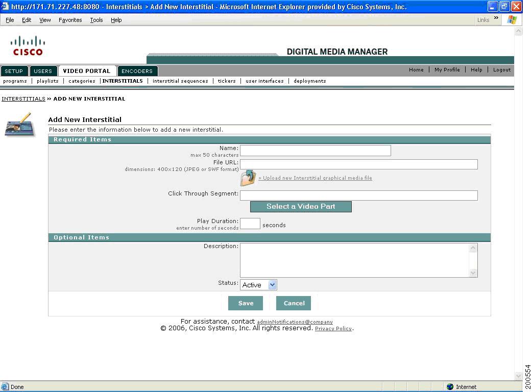This screenshot has width=532, height=392.
Task: Click the Required Items section header
Action: tap(270, 140)
